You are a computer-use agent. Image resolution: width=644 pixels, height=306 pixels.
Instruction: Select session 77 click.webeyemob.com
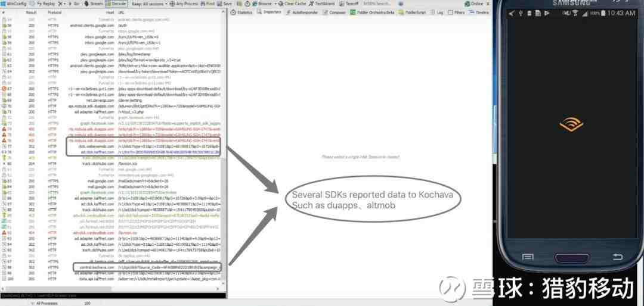[x=112, y=146]
